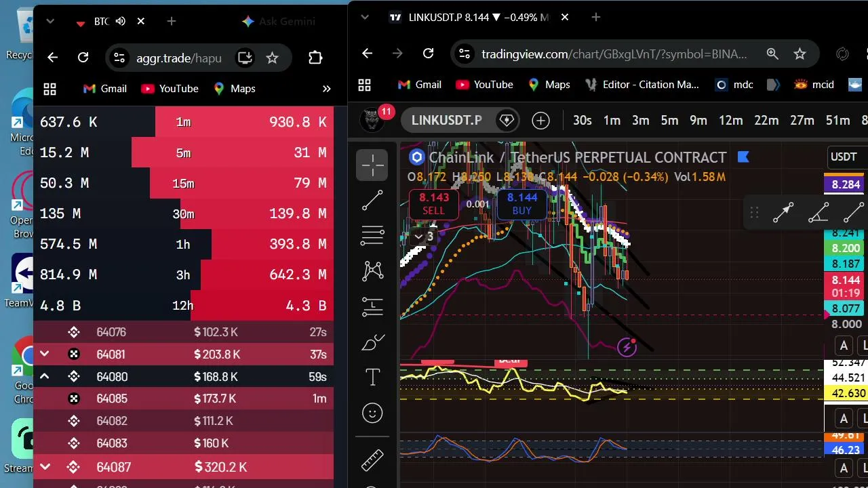Open site info for aggr.trade
The height and width of the screenshot is (488, 868).
click(119, 58)
